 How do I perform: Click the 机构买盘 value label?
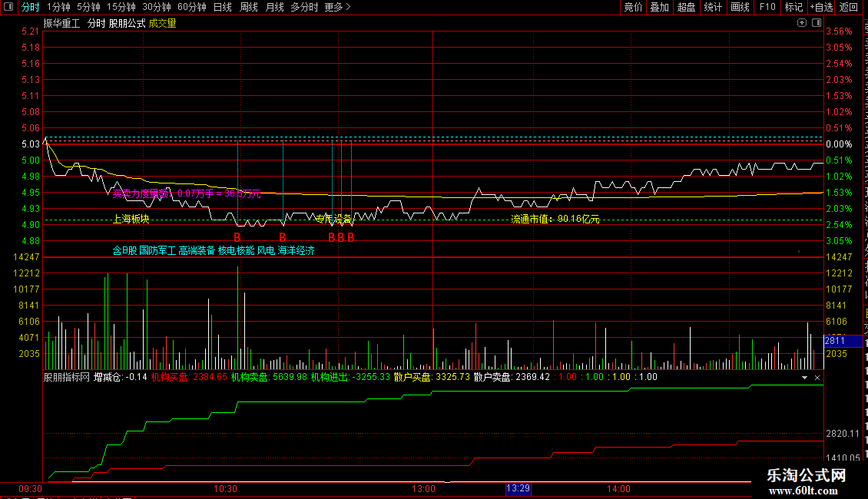point(189,377)
